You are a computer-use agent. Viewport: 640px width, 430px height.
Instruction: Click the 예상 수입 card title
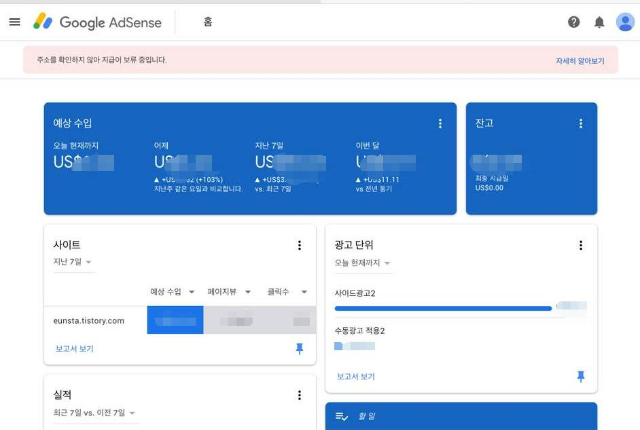pos(72,123)
